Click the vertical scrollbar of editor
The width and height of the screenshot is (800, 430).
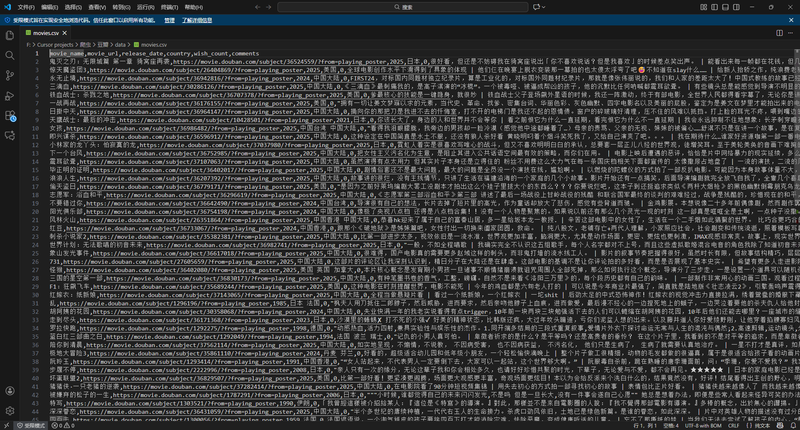click(797, 235)
